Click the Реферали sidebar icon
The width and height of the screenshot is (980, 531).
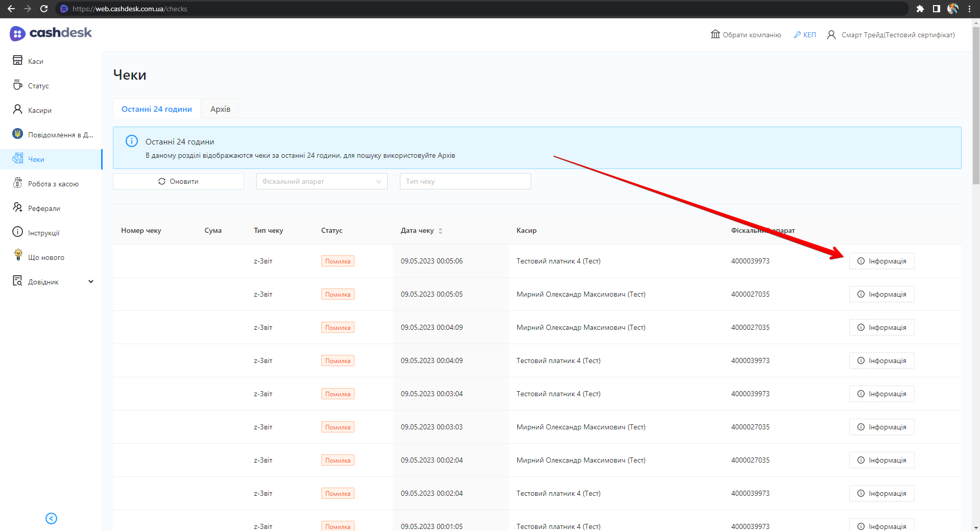[17, 207]
